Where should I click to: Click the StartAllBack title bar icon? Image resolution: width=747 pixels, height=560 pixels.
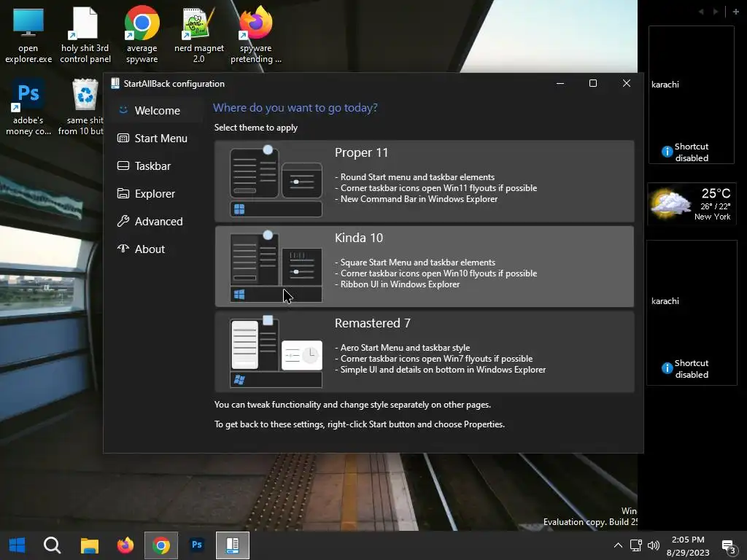click(115, 83)
